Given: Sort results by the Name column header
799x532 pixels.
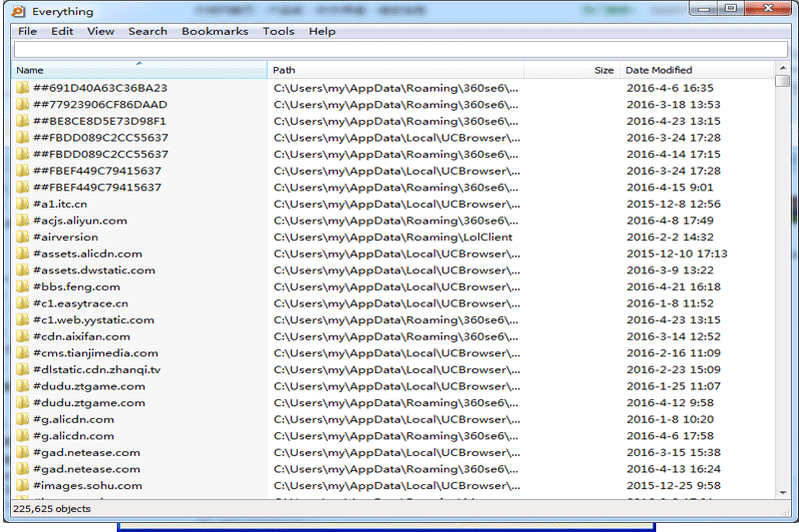Looking at the screenshot, I should [139, 70].
